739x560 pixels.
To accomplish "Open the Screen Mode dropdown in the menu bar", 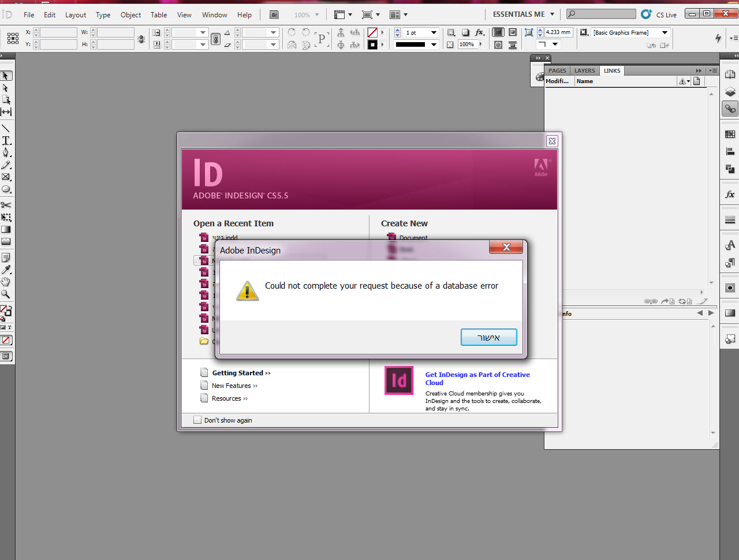I will coord(371,15).
